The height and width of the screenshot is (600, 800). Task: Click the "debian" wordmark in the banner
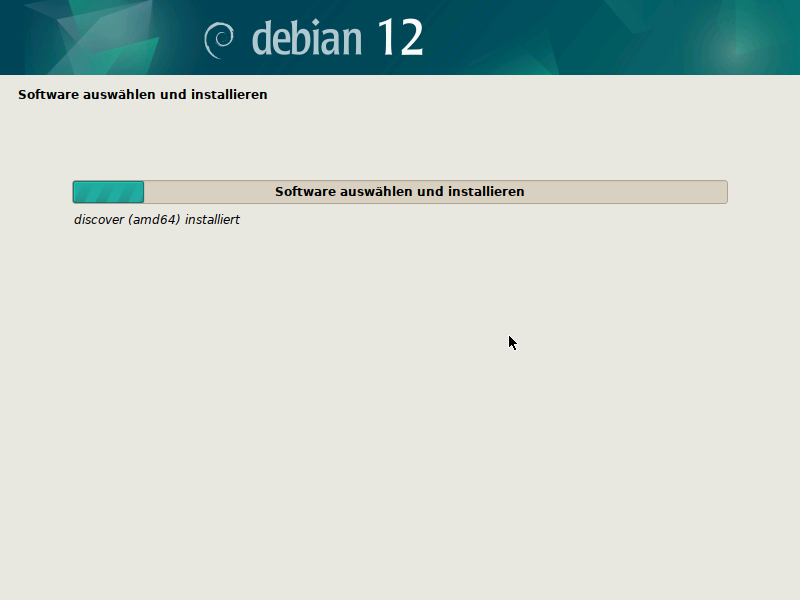click(307, 38)
